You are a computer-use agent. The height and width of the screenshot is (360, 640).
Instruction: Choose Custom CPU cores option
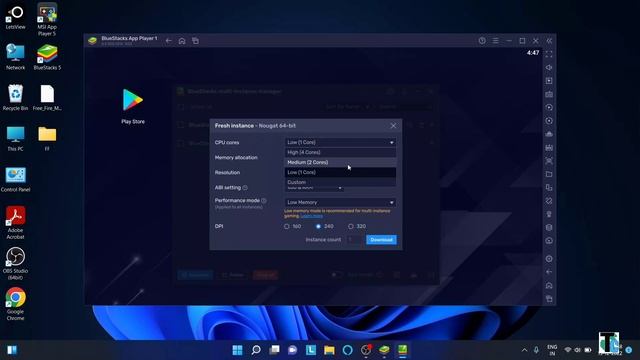pos(340,182)
